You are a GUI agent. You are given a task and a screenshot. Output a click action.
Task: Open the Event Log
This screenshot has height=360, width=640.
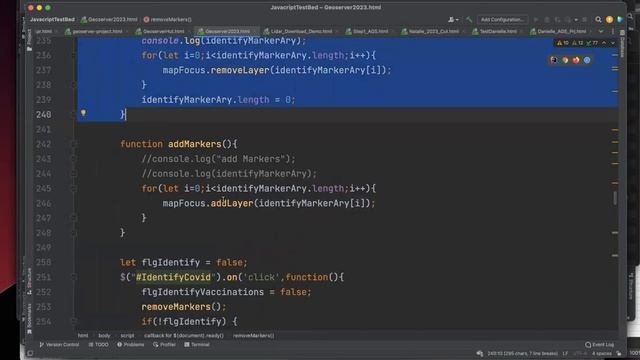pyautogui.click(x=599, y=344)
